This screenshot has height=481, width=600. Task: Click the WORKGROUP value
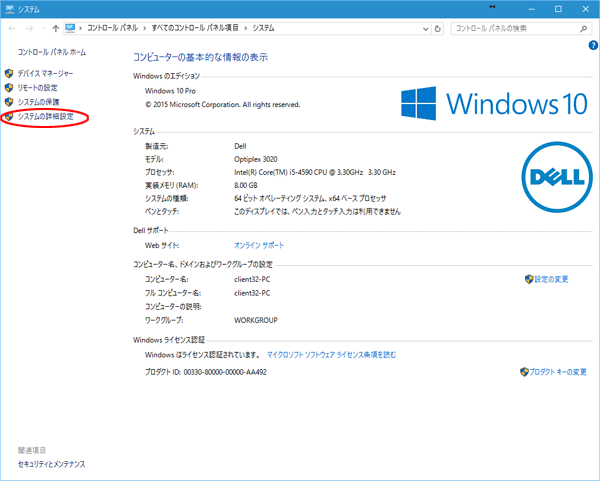[x=256, y=320]
